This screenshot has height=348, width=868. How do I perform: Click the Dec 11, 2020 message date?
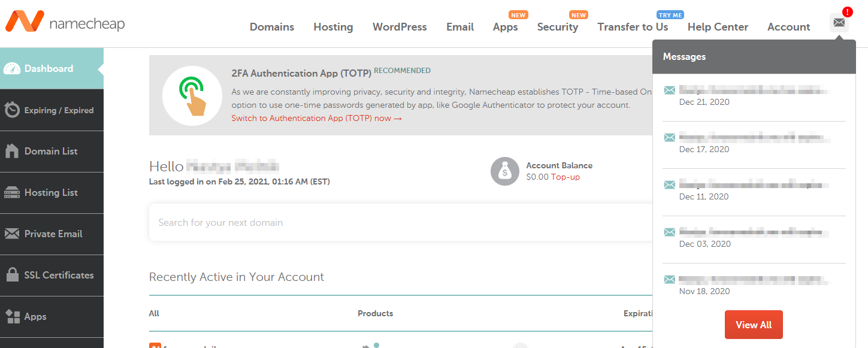704,196
